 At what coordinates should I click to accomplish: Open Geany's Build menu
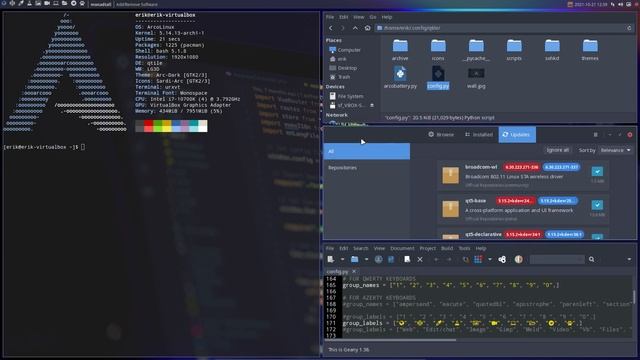447,248
